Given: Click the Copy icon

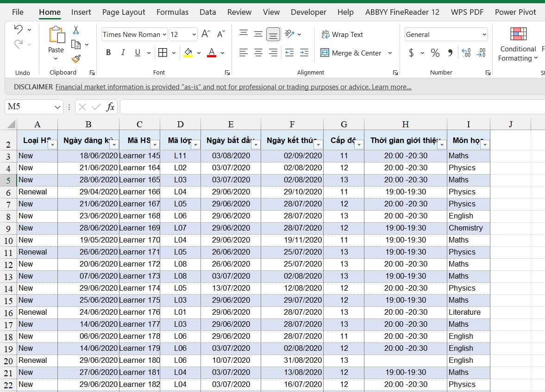Looking at the screenshot, I should (76, 44).
